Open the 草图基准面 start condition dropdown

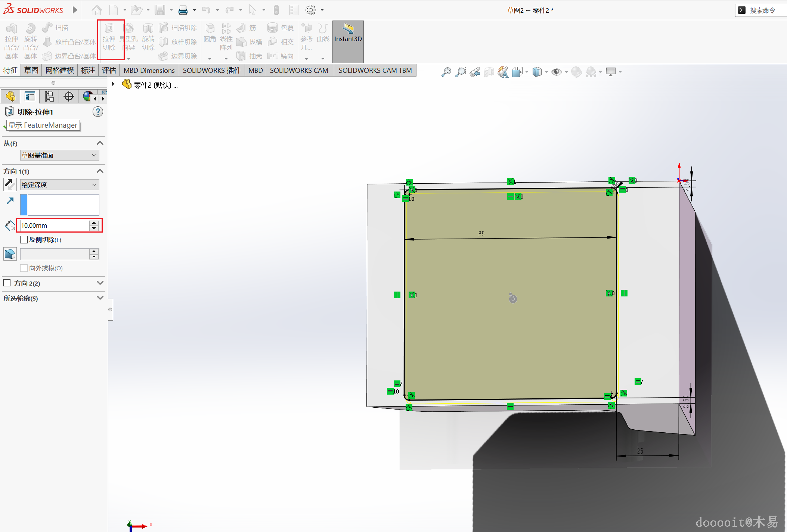click(60, 155)
